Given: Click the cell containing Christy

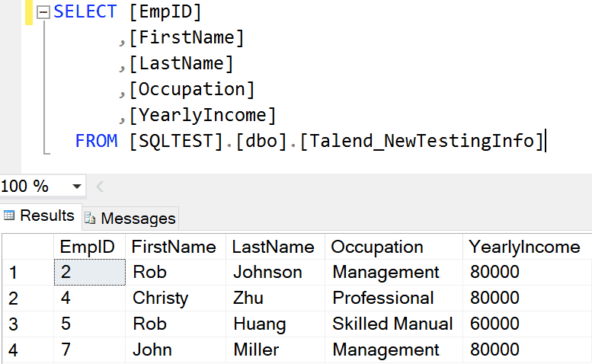Looking at the screenshot, I should (160, 298).
